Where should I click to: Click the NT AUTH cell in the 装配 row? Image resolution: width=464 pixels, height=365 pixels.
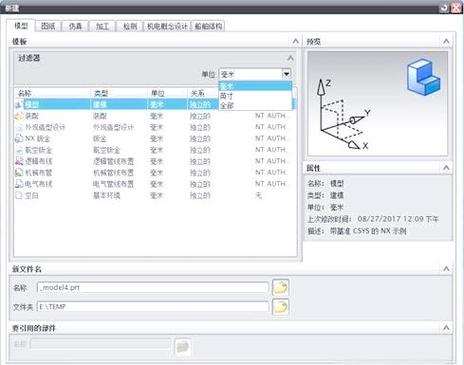(270, 116)
